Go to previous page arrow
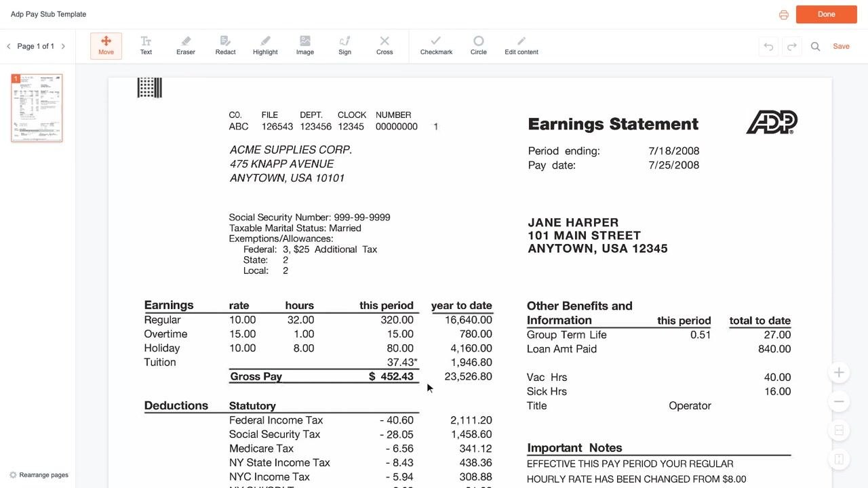The image size is (868, 488). click(9, 46)
